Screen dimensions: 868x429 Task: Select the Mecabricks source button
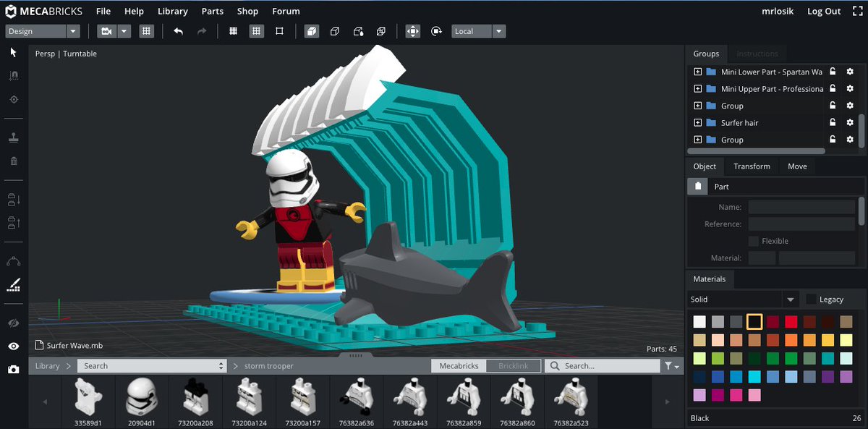pos(459,366)
